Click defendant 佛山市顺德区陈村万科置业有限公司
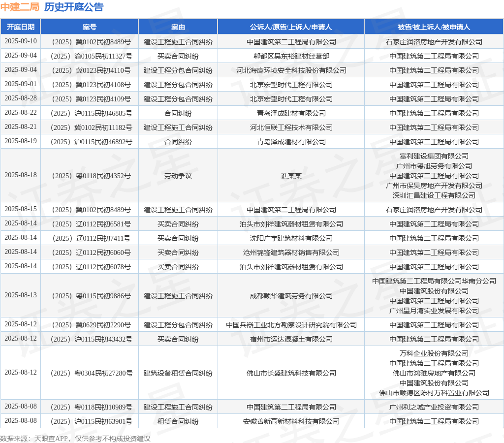 point(434,393)
